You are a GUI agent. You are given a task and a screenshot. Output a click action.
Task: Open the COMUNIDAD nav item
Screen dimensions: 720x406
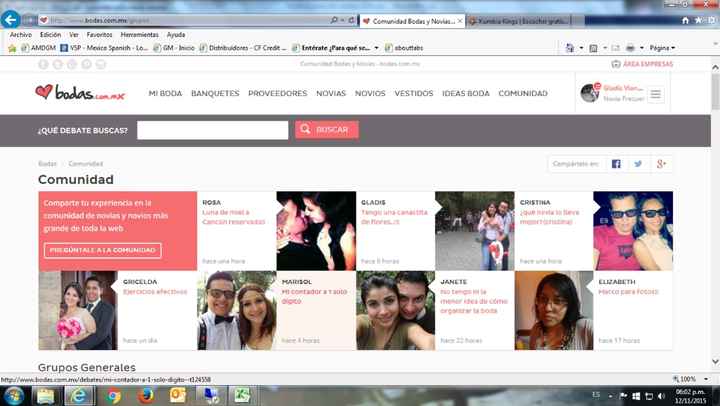(523, 93)
